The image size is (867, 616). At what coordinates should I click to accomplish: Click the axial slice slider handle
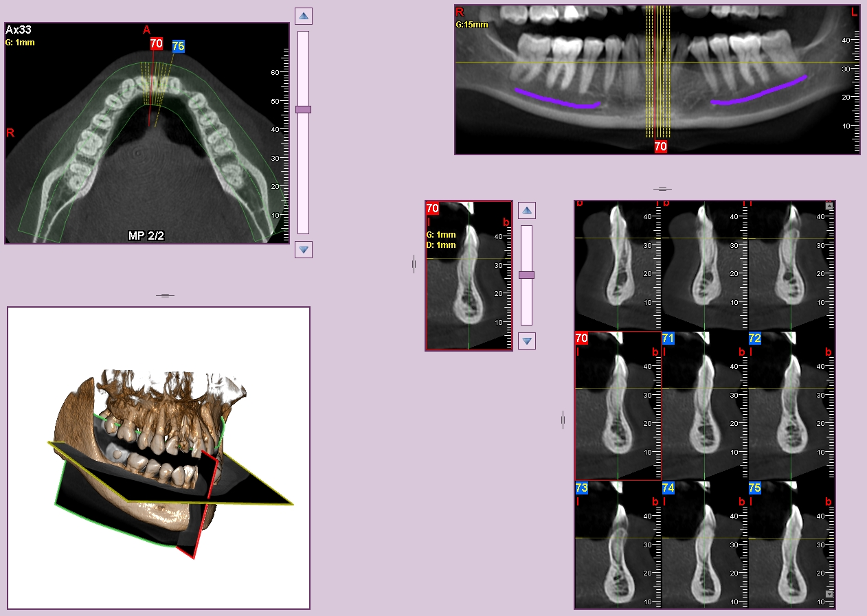pyautogui.click(x=303, y=109)
